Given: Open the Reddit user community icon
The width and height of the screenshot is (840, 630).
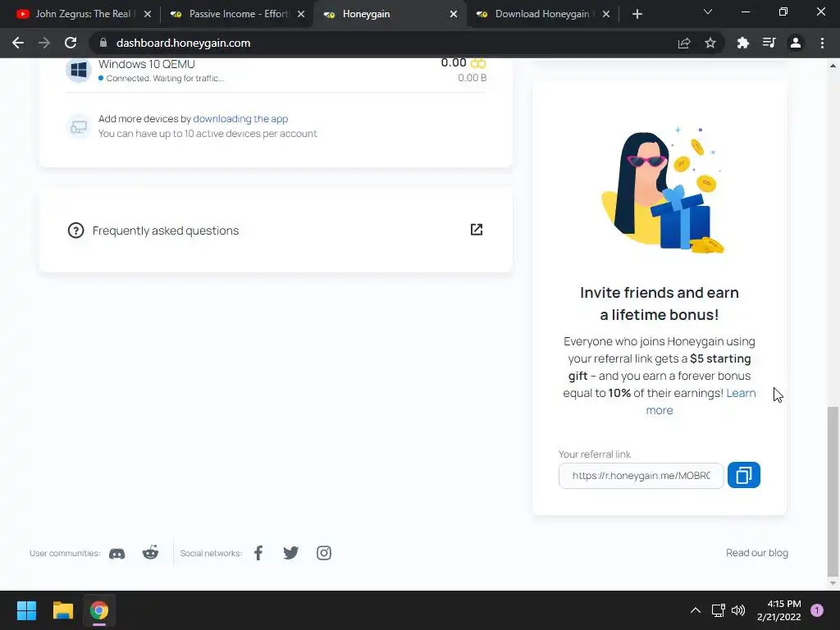Looking at the screenshot, I should (151, 553).
